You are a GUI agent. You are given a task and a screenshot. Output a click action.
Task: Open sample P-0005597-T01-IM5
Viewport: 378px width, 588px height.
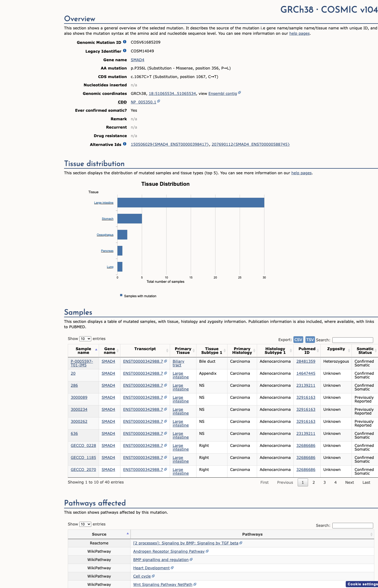[x=82, y=363]
